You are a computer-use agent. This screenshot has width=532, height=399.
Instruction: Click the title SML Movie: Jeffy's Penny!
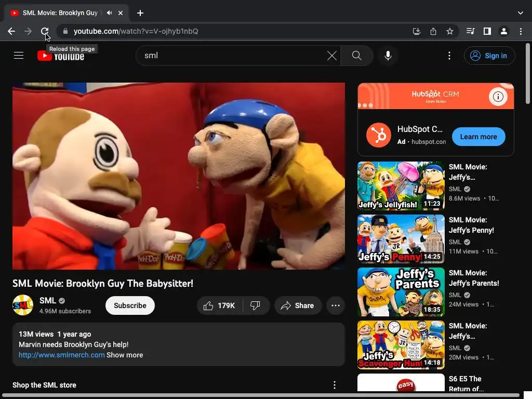(471, 225)
